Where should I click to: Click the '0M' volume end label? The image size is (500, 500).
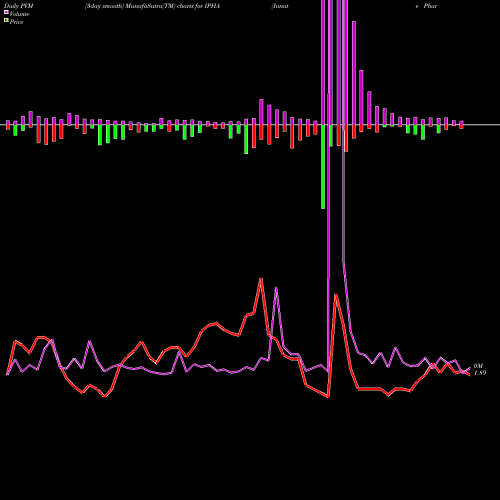coord(478,366)
